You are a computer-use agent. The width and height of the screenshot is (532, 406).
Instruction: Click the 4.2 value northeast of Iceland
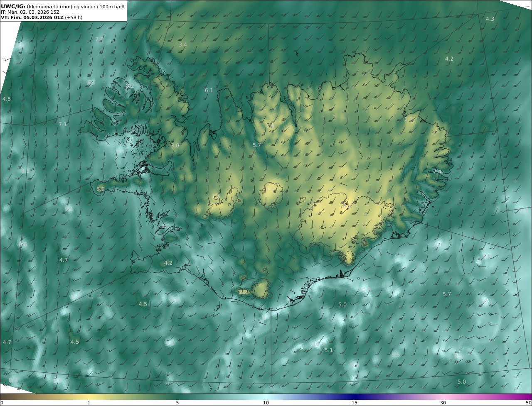coord(449,59)
